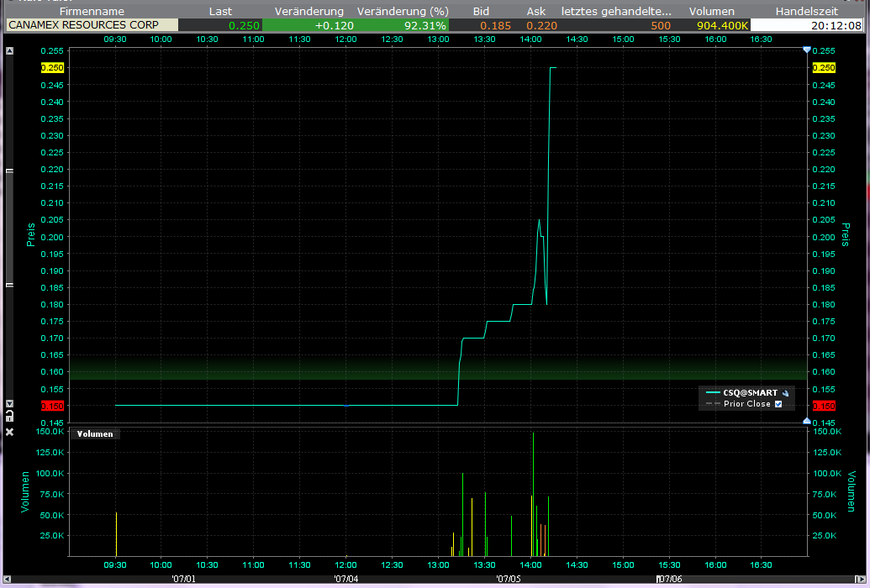
Task: Click the Veränderung (%) column header
Action: [403, 12]
